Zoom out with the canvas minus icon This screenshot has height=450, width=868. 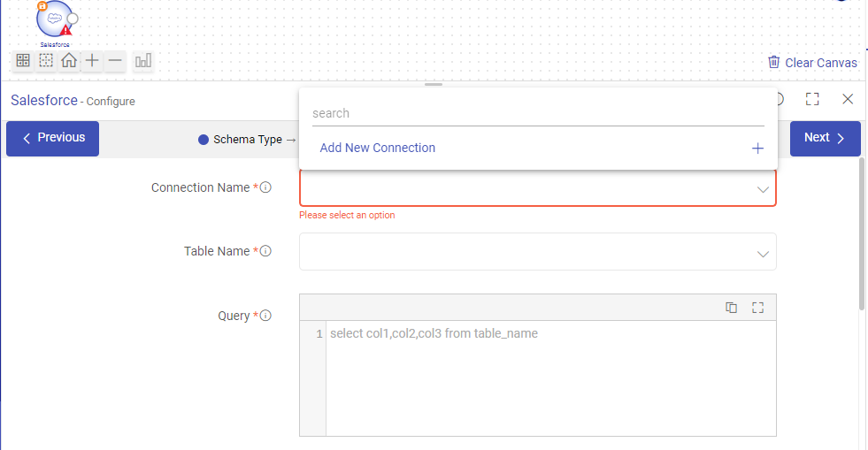coord(116,61)
